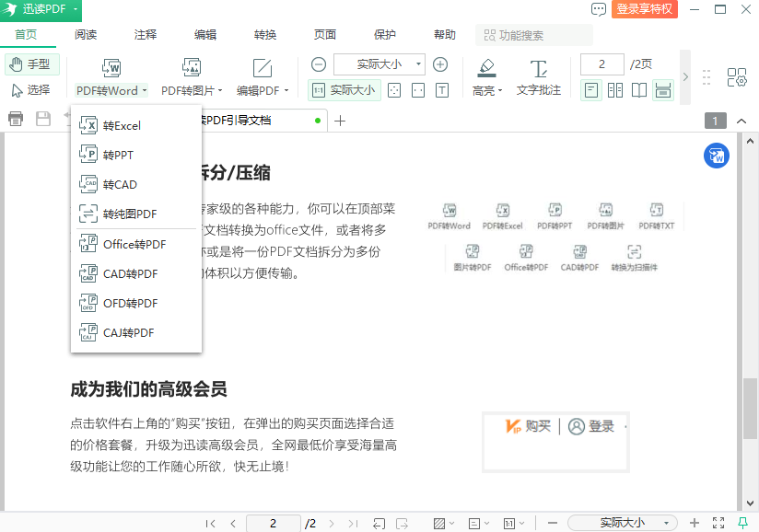Click the vertical scrollbar thumb
The height and width of the screenshot is (532, 759).
click(751, 408)
